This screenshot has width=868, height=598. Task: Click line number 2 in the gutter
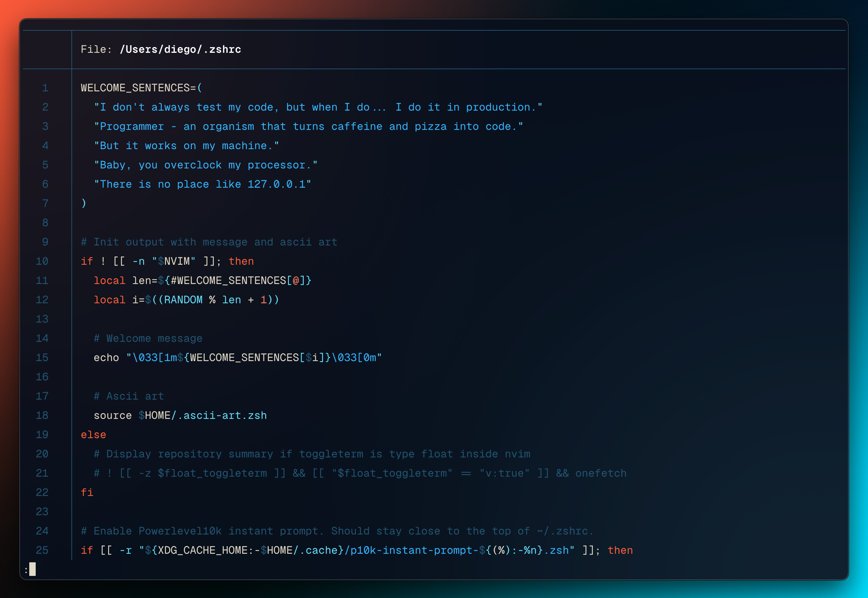[x=45, y=107]
